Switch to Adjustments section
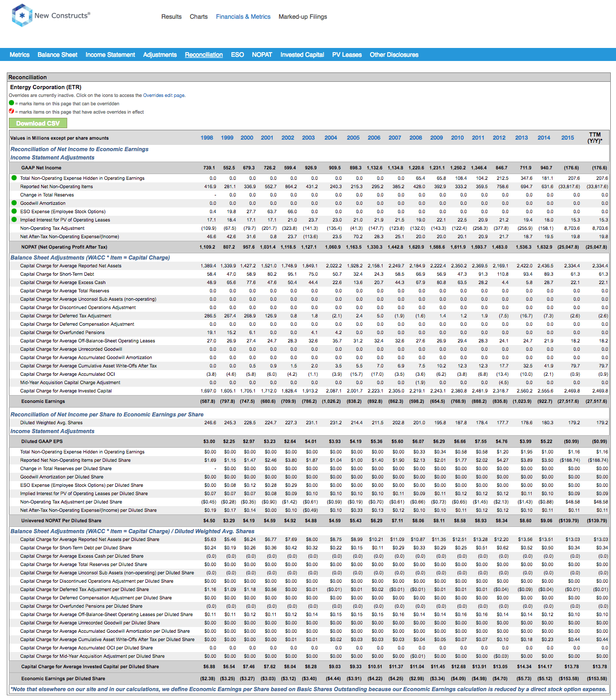The width and height of the screenshot is (616, 700). pyautogui.click(x=160, y=55)
